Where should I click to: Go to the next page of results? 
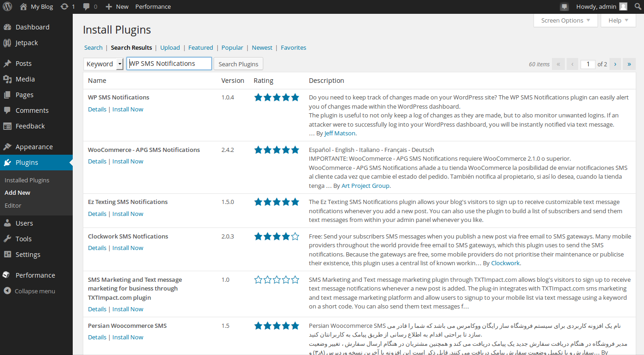(615, 64)
